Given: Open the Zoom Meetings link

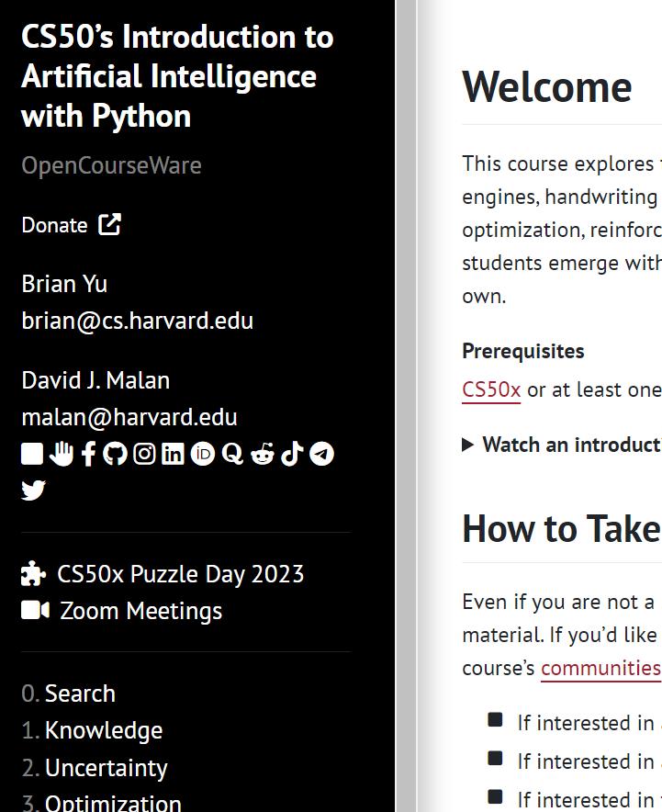Looking at the screenshot, I should [x=140, y=611].
